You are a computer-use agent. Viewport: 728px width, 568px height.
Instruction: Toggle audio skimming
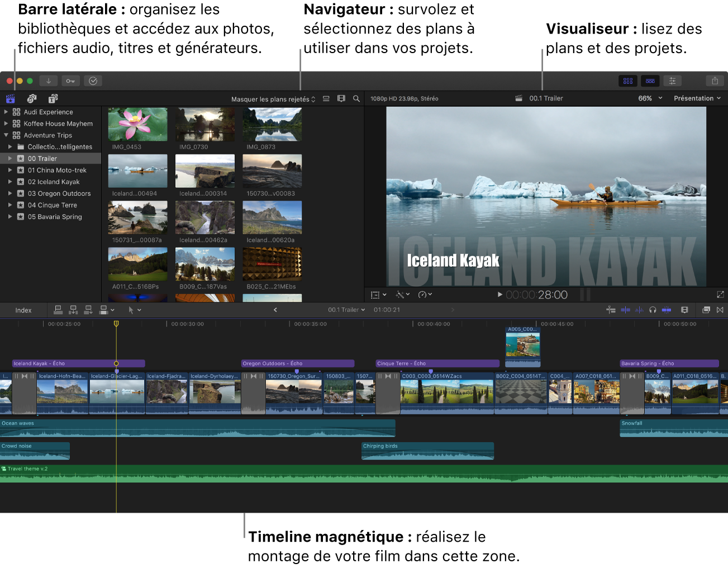(639, 310)
